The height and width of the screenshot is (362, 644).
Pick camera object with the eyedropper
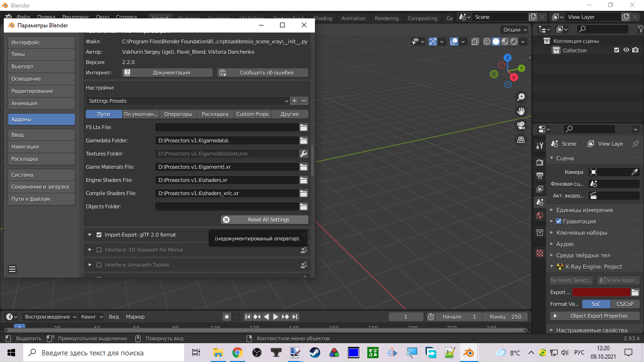click(x=635, y=172)
